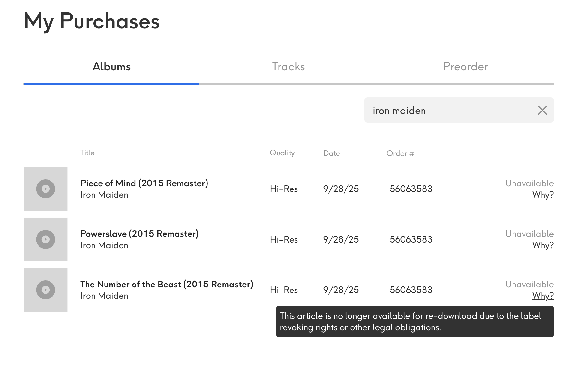Open Powerslave (2015 Remaster) title
Image resolution: width=588 pixels, height=372 pixels.
[139, 234]
